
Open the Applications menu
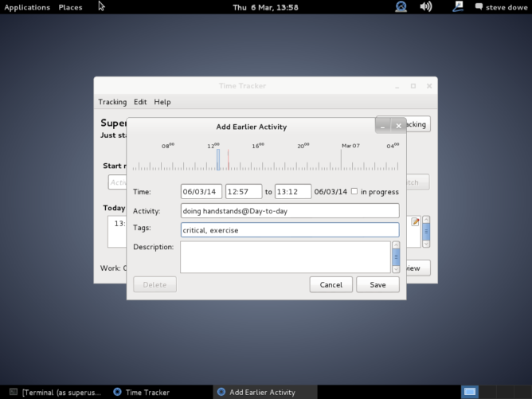(27, 7)
